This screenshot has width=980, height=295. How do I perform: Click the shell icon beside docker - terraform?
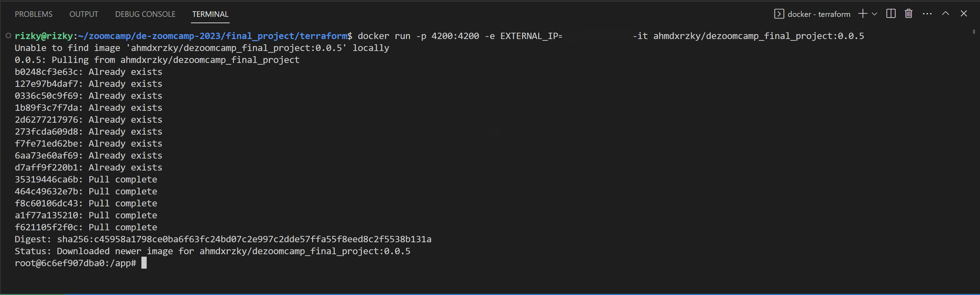click(x=779, y=13)
